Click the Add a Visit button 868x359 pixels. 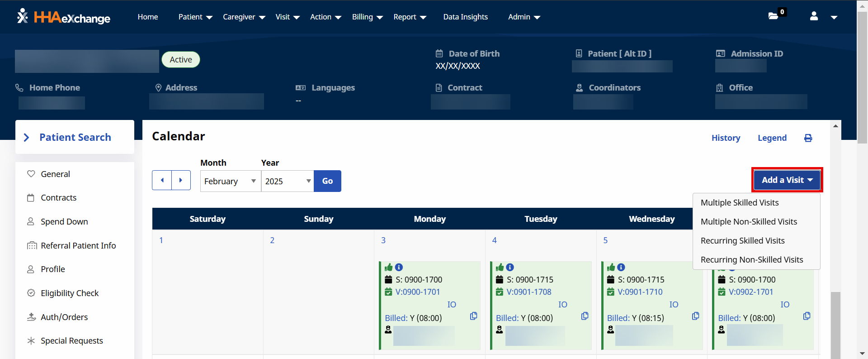tap(787, 180)
